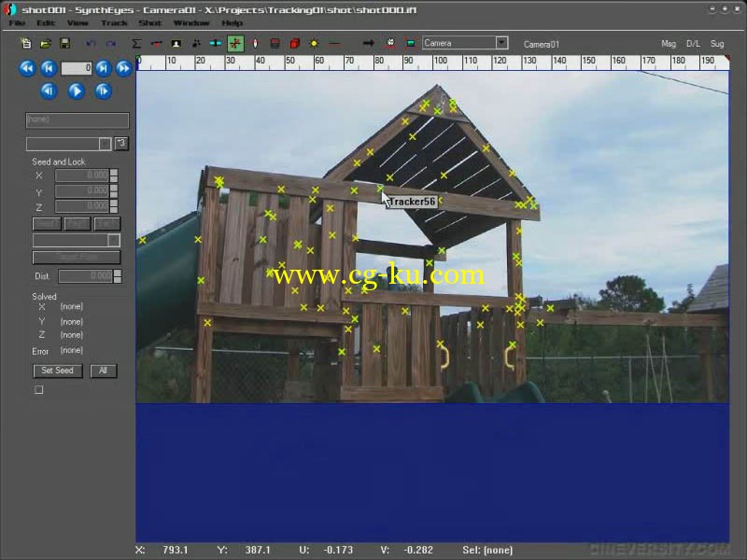Click the Seed Y value field
Screen dimensions: 747x560
[x=82, y=191]
